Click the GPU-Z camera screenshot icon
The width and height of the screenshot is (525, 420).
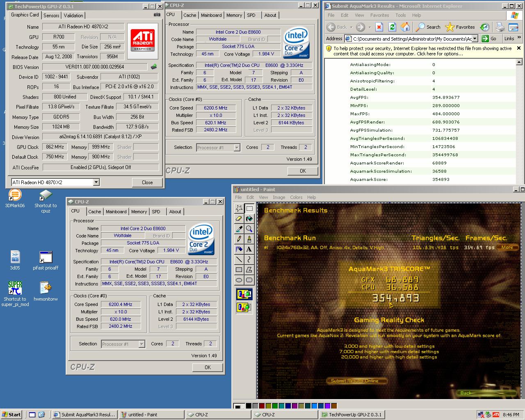coord(157,15)
